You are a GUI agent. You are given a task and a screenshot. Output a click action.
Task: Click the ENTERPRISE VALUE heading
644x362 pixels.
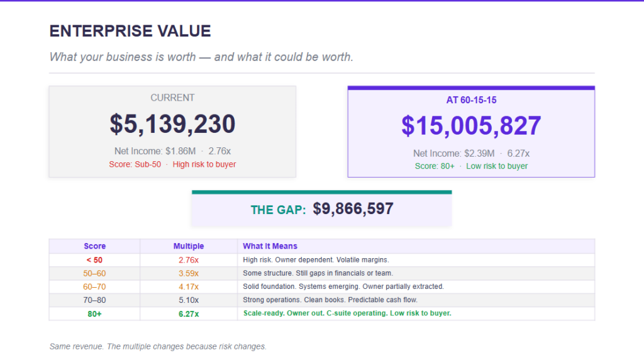pos(130,31)
